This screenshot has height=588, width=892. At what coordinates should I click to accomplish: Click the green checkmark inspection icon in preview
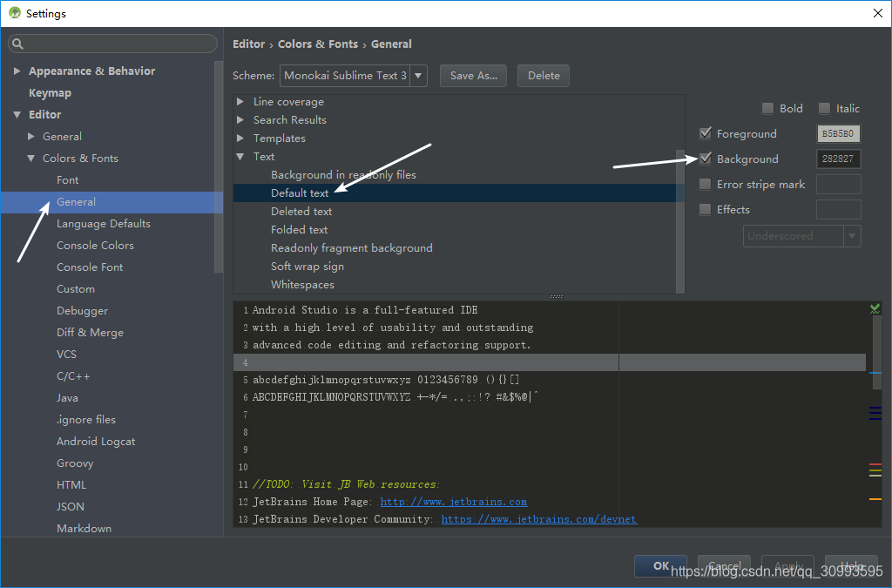pyautogui.click(x=875, y=308)
